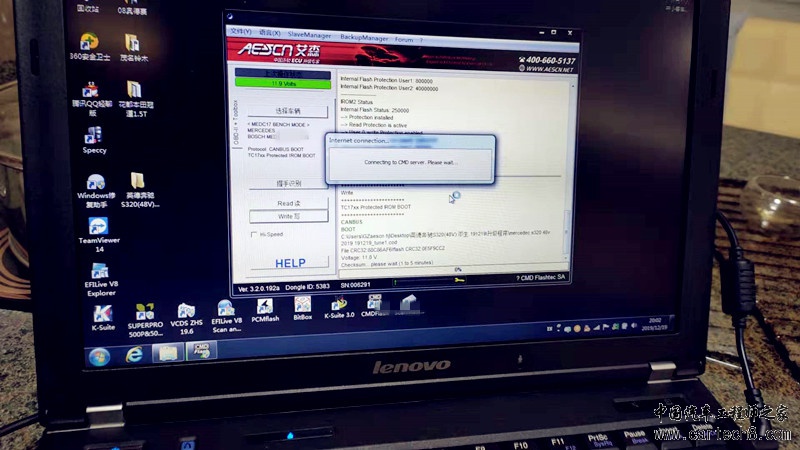Screen dimensions: 800x450
Task: Select the TeamViewer 14 desktop icon
Action: (x=98, y=234)
